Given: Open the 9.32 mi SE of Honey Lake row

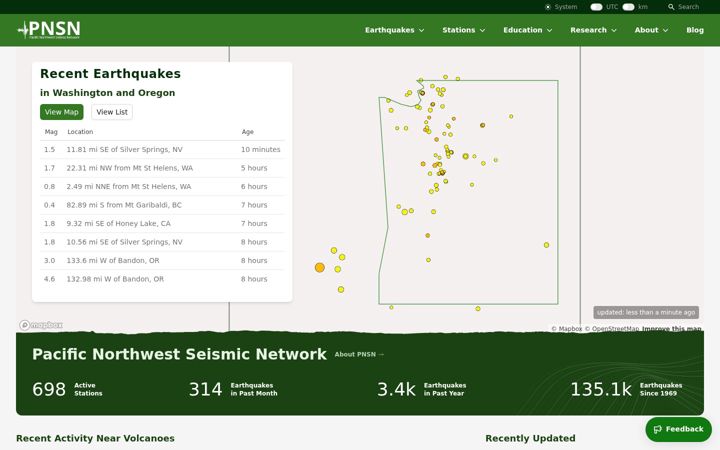Looking at the screenshot, I should (162, 224).
